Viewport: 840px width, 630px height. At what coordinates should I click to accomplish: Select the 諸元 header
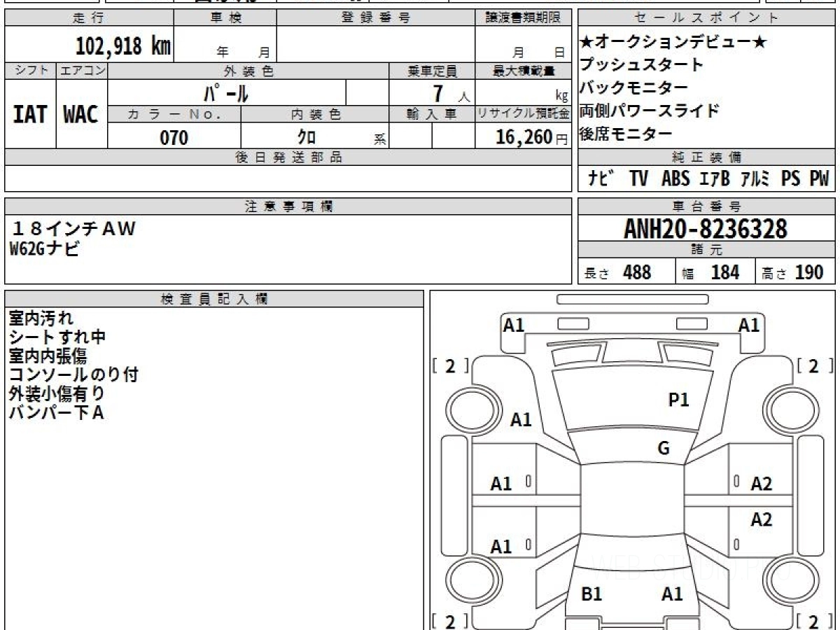point(707,250)
